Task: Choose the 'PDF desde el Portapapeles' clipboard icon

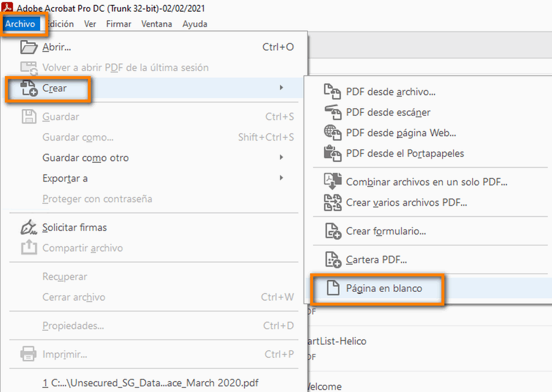Action: (x=332, y=154)
